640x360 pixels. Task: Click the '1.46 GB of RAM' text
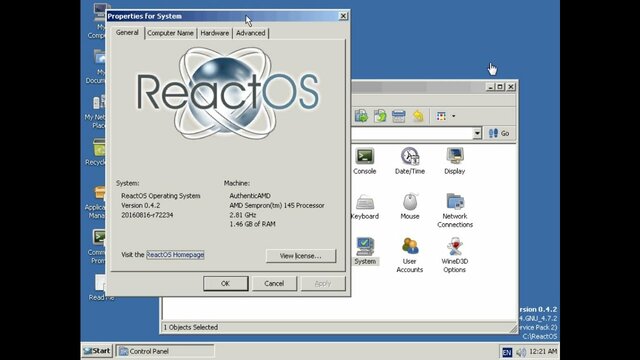(x=252, y=224)
